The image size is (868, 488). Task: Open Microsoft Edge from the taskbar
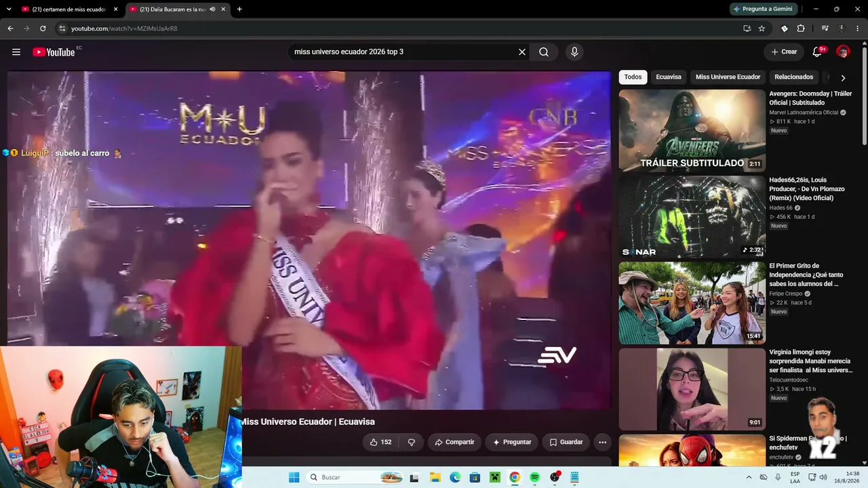pyautogui.click(x=455, y=477)
